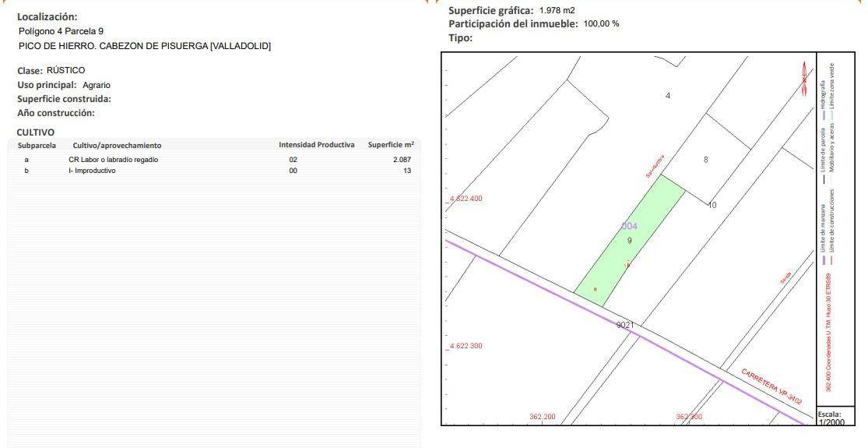The height and width of the screenshot is (448, 868).
Task: Click the surface value '13' in row b
Action: [407, 171]
